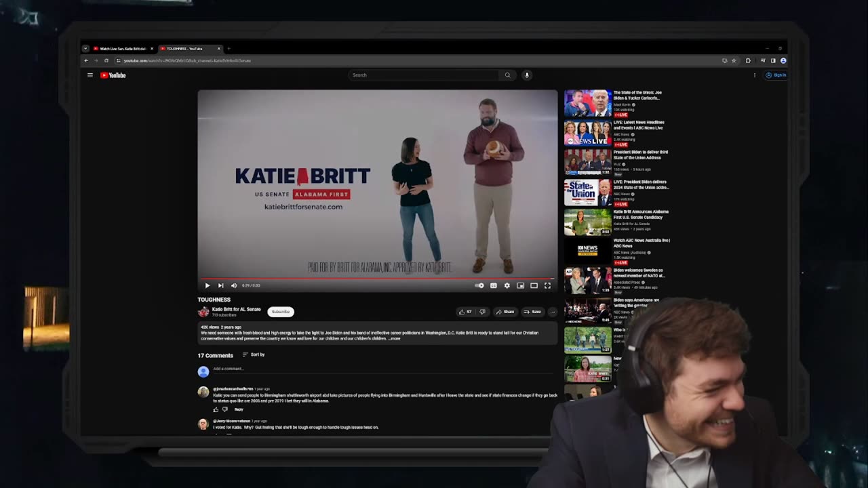Viewport: 868px width, 488px height.
Task: Switch to Watch Live: Sen. Katie Britt tab
Action: pos(122,49)
